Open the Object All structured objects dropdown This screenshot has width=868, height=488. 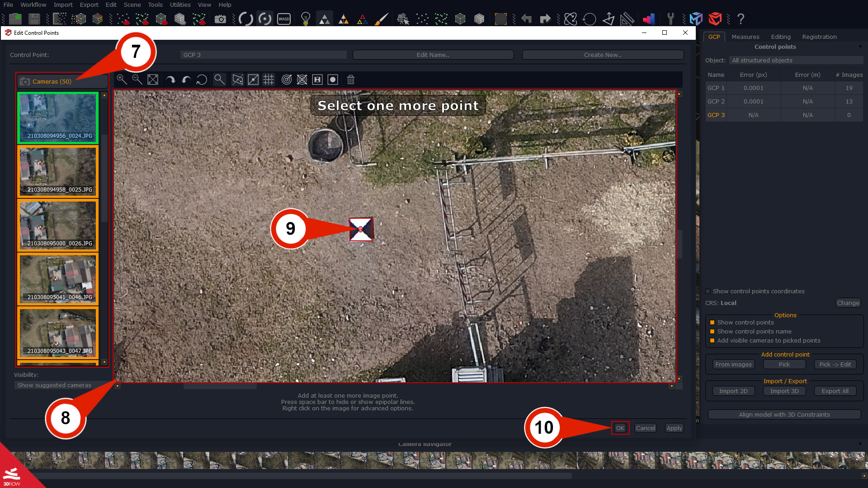[x=796, y=61]
